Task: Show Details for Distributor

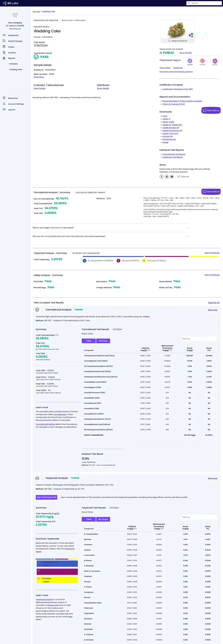Action: point(103,88)
